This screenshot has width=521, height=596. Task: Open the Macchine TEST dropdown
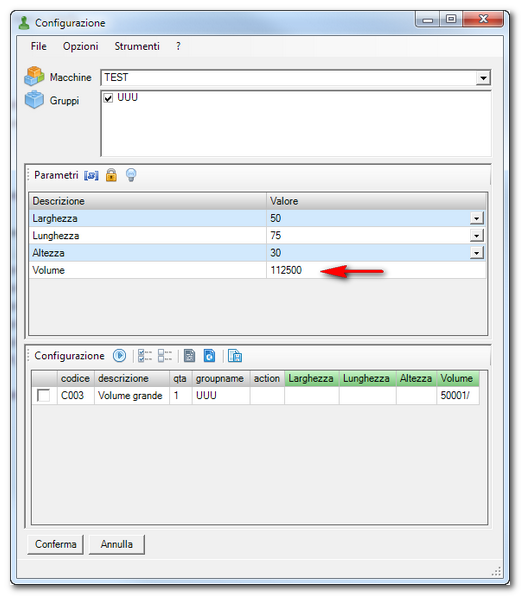483,78
